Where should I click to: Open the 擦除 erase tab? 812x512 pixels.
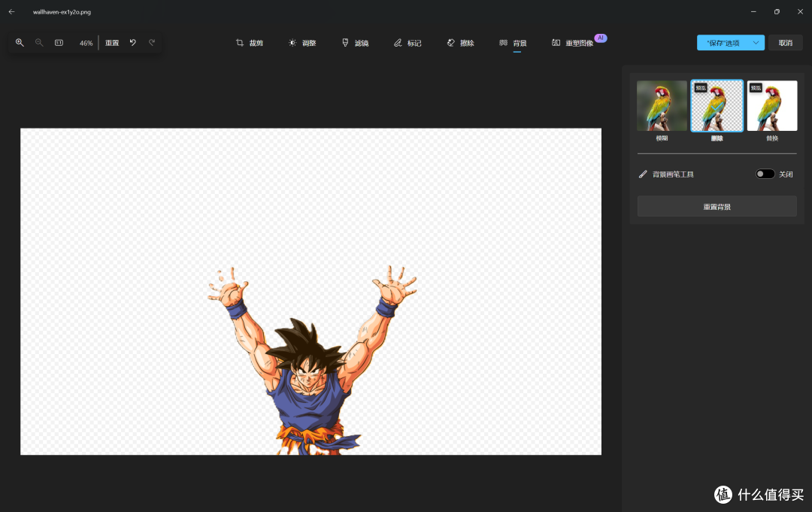[x=460, y=43]
